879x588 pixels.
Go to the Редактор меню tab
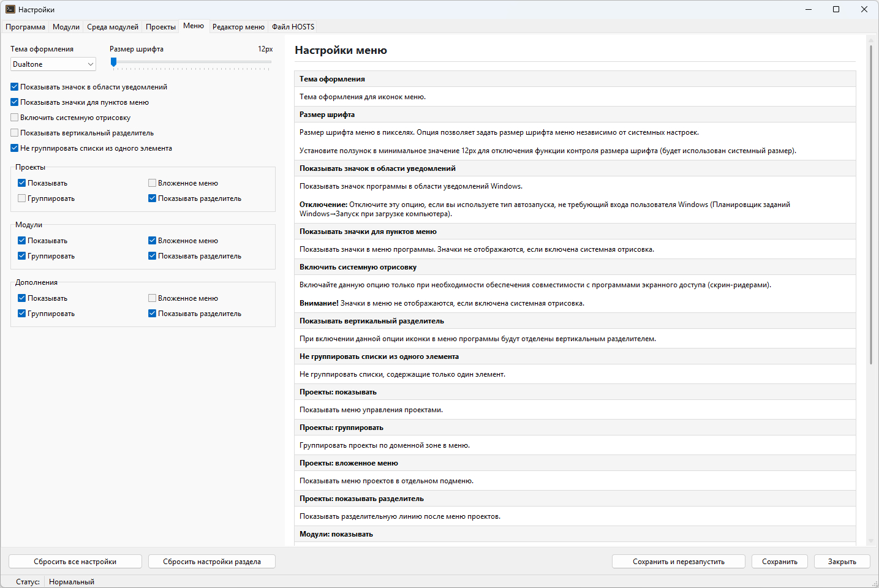[238, 27]
